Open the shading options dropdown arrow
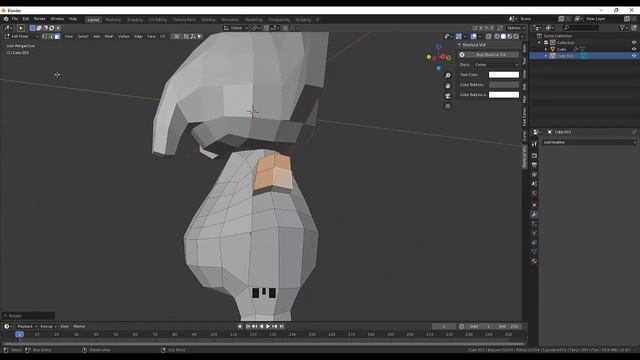This screenshot has width=640, height=360. pyautogui.click(x=522, y=36)
